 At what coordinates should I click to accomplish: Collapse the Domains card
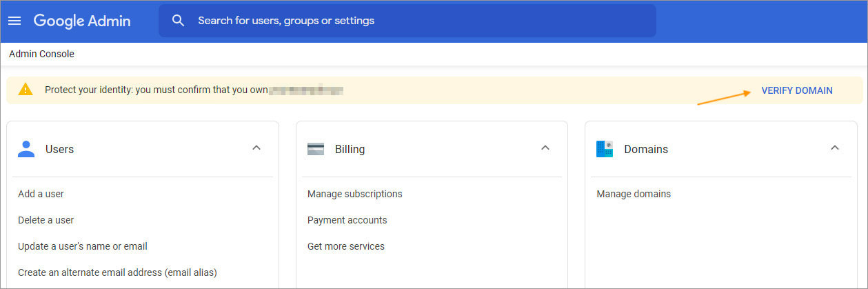click(835, 148)
